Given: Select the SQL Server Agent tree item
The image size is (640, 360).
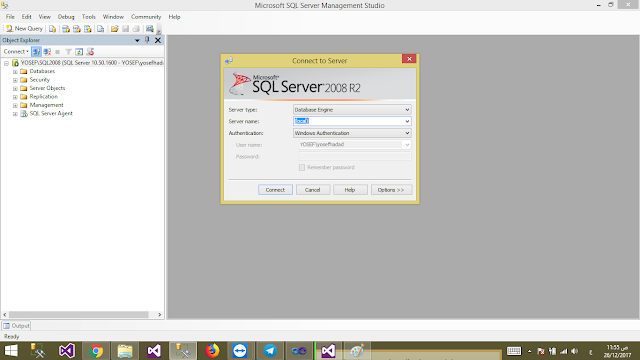Looking at the screenshot, I should pos(51,113).
